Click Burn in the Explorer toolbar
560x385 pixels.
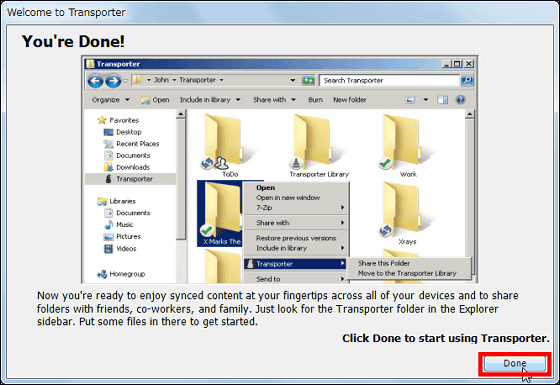315,100
